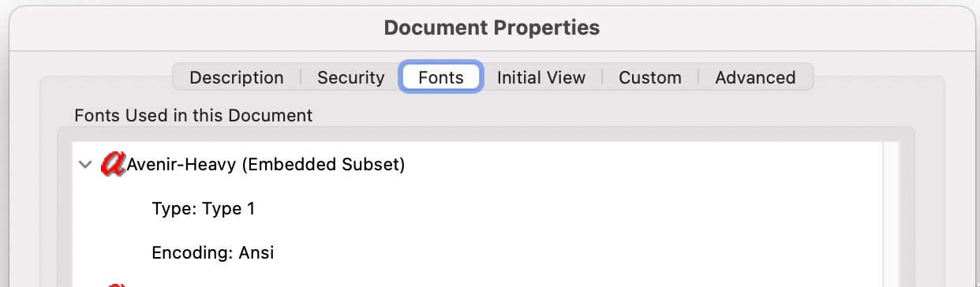
Task: Click the 'Fonts Used in this Document' label
Action: (193, 115)
